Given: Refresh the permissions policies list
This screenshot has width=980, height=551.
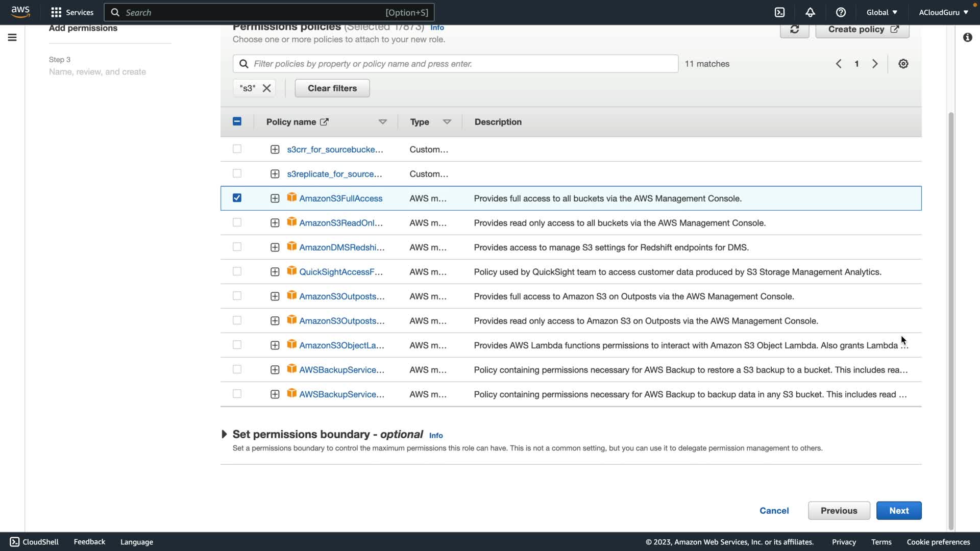Looking at the screenshot, I should point(794,30).
